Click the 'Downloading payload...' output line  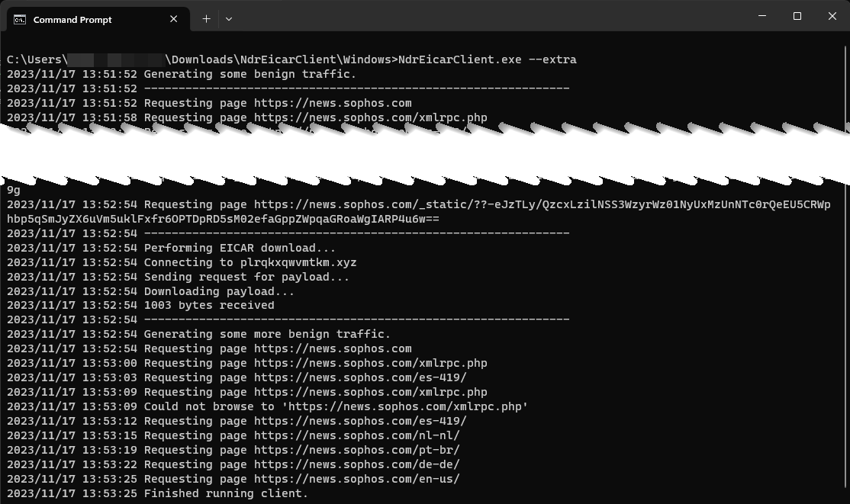(x=219, y=291)
